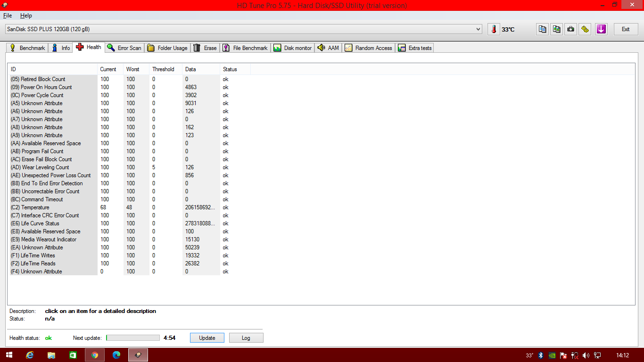Open the Help menu
This screenshot has height=362, width=644.
pos(26,16)
